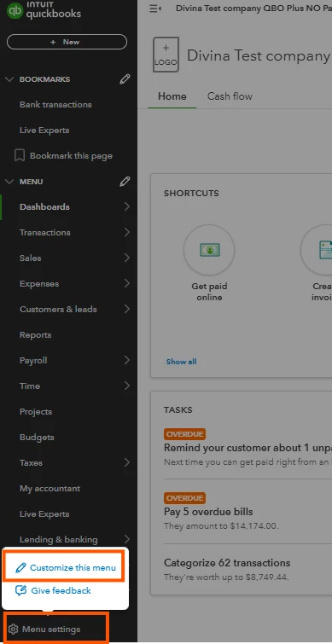Add a company logo placeholder
The height and width of the screenshot is (644, 332).
point(166,55)
